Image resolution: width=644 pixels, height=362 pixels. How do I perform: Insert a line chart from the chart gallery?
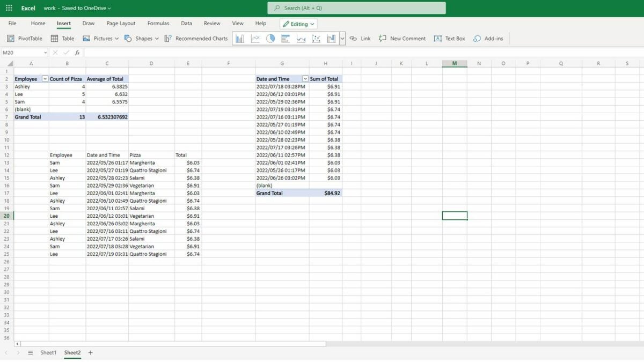[255, 39]
